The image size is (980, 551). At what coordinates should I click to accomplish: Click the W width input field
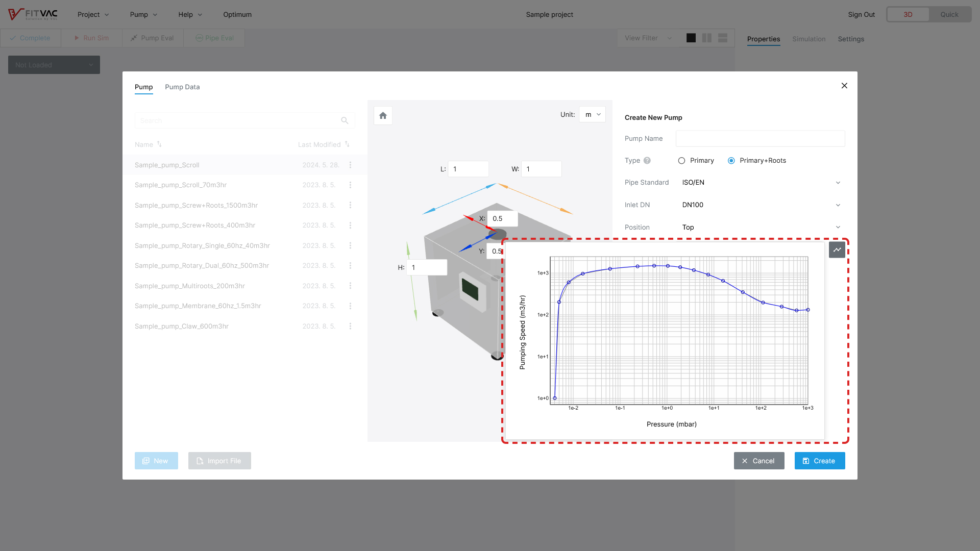[x=542, y=169]
